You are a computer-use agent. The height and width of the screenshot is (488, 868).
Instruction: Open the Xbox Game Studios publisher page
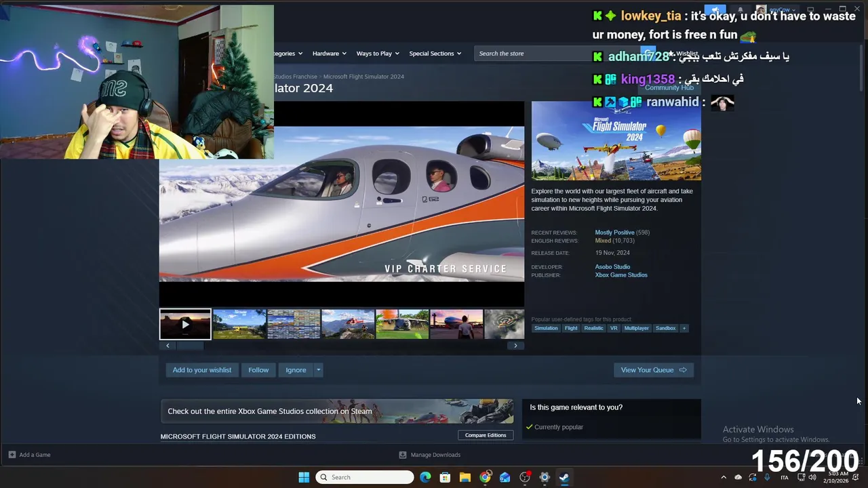pos(621,275)
